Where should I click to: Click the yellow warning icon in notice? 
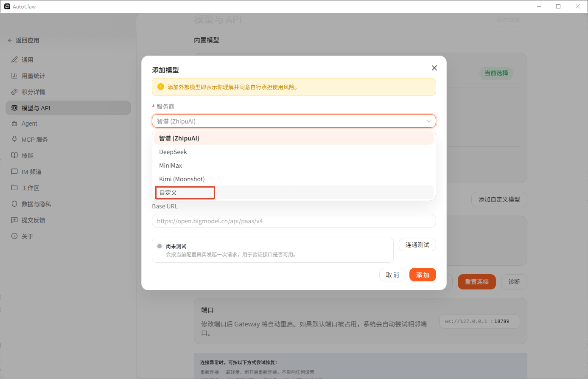tap(161, 87)
